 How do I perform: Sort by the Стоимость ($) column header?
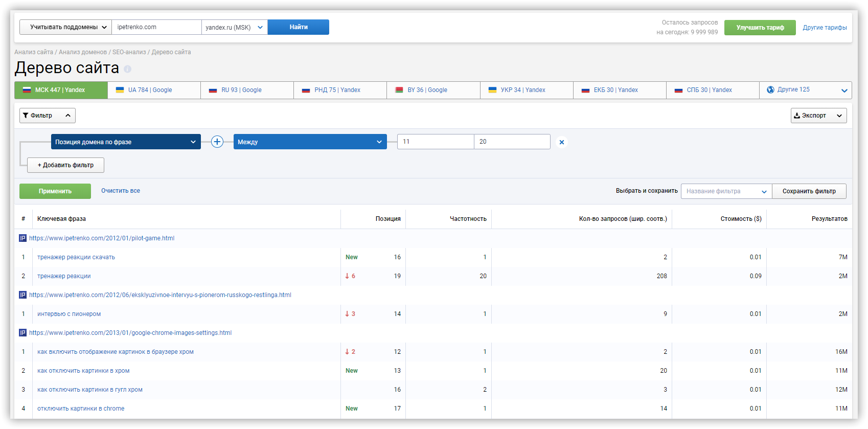coord(741,219)
